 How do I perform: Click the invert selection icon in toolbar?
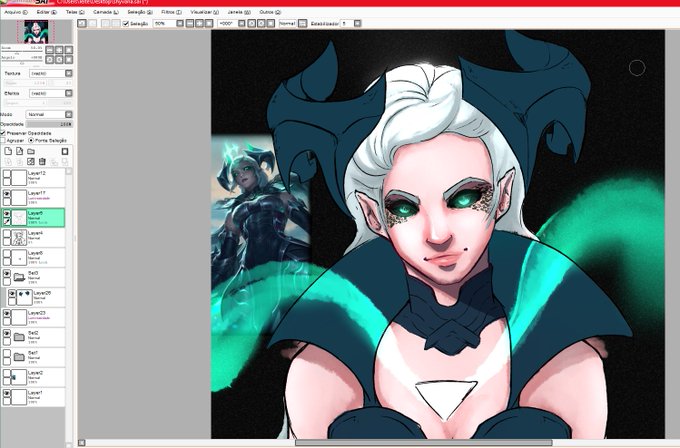[115, 23]
